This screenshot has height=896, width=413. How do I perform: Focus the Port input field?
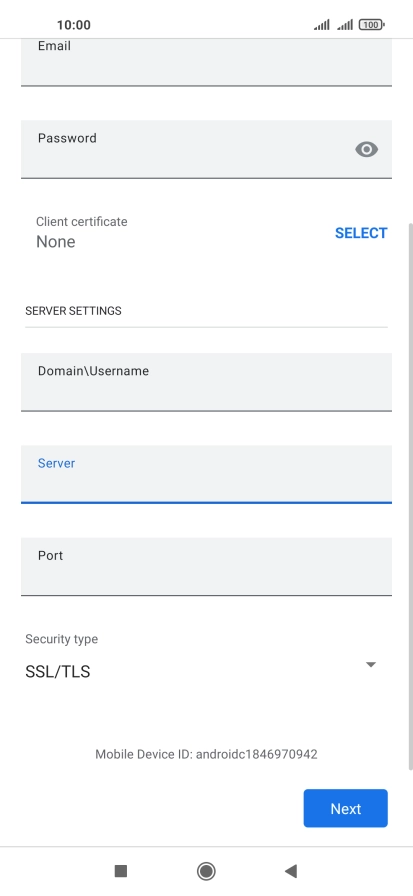click(x=206, y=566)
